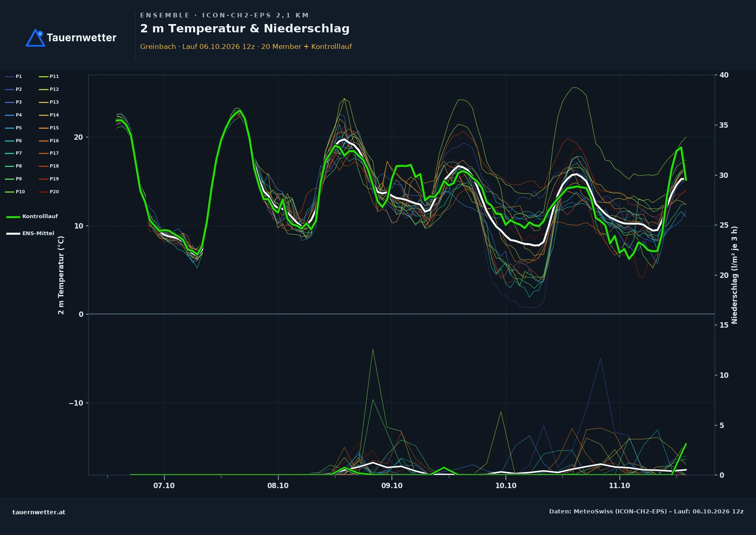The width and height of the screenshot is (756, 535).
Task: Click the Greinbach run info subtitle
Action: point(246,46)
